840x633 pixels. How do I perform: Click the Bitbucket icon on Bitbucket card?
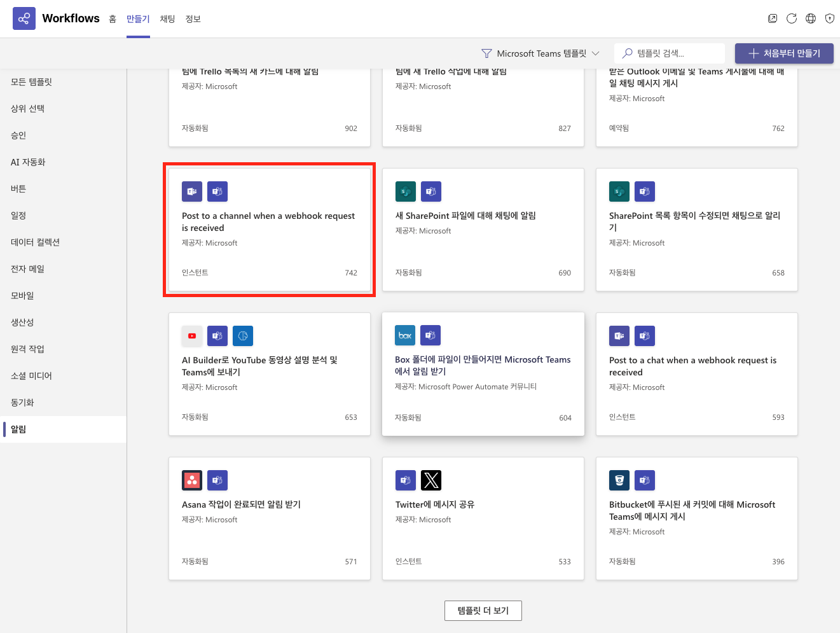coord(619,480)
